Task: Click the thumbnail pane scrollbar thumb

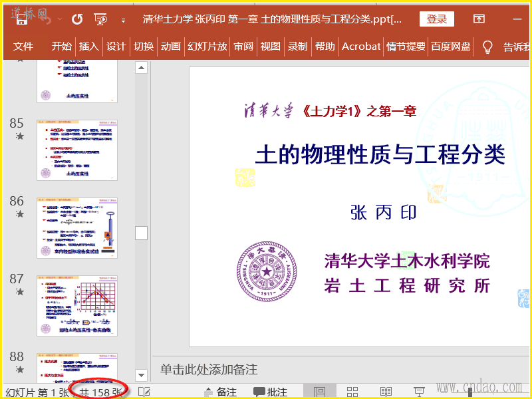Action: (141, 233)
